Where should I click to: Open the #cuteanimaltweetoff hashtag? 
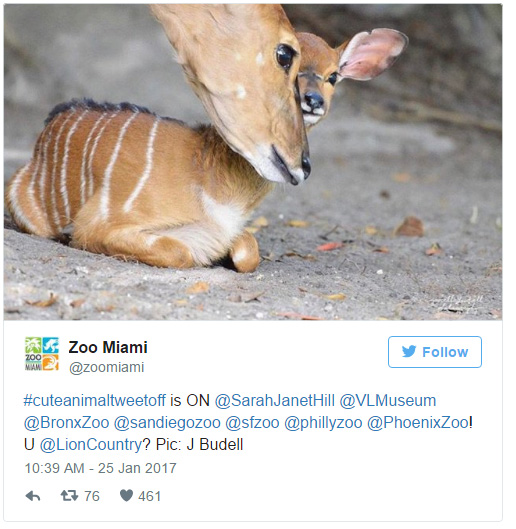pyautogui.click(x=94, y=400)
